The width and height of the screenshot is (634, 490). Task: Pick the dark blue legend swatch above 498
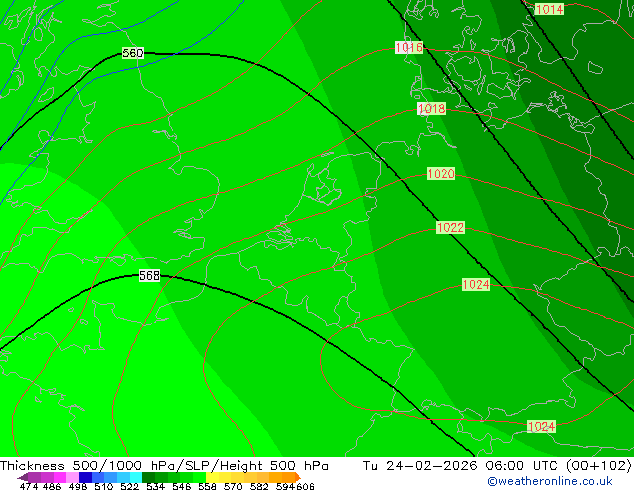coord(85,477)
